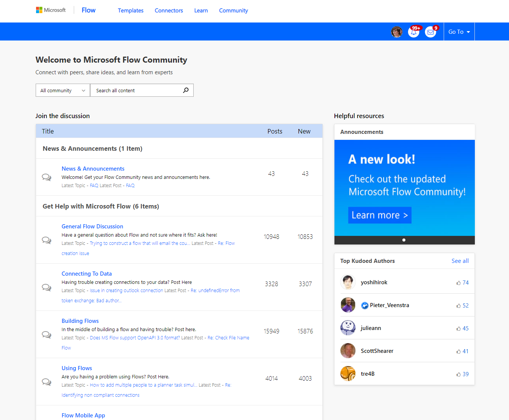
Task: Click the Learn more button
Action: click(379, 215)
